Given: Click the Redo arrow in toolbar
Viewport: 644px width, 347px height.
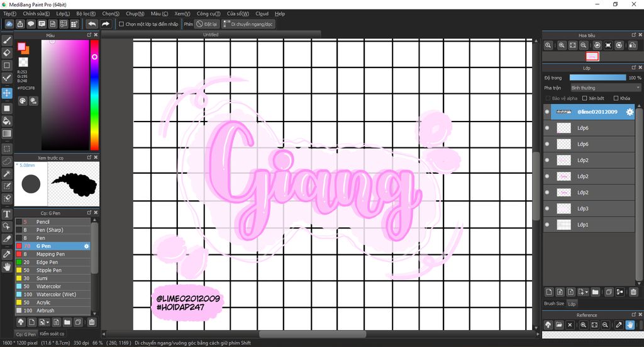Looking at the screenshot, I should pyautogui.click(x=106, y=24).
